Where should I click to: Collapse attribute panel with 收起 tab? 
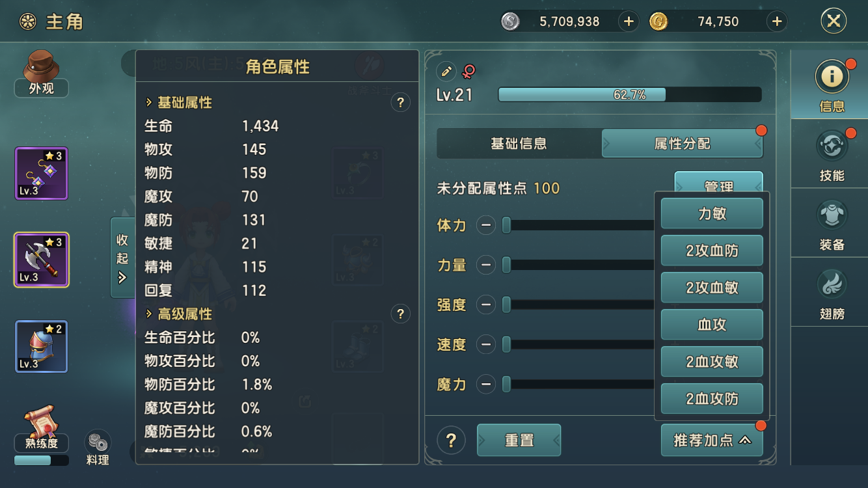(122, 258)
